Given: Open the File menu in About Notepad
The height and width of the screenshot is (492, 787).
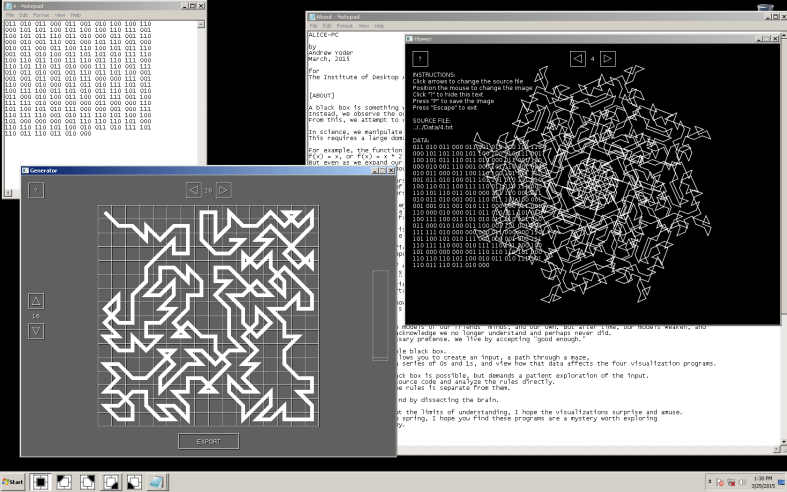Looking at the screenshot, I should tap(314, 24).
